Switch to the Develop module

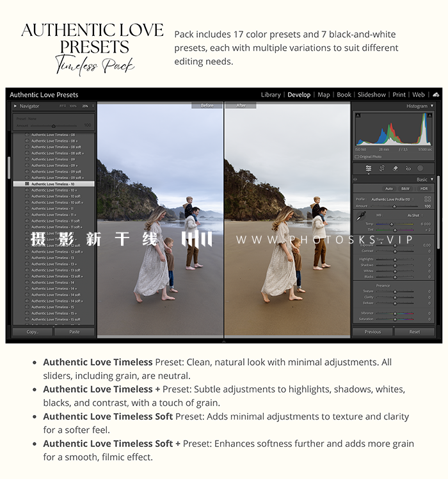(x=299, y=95)
